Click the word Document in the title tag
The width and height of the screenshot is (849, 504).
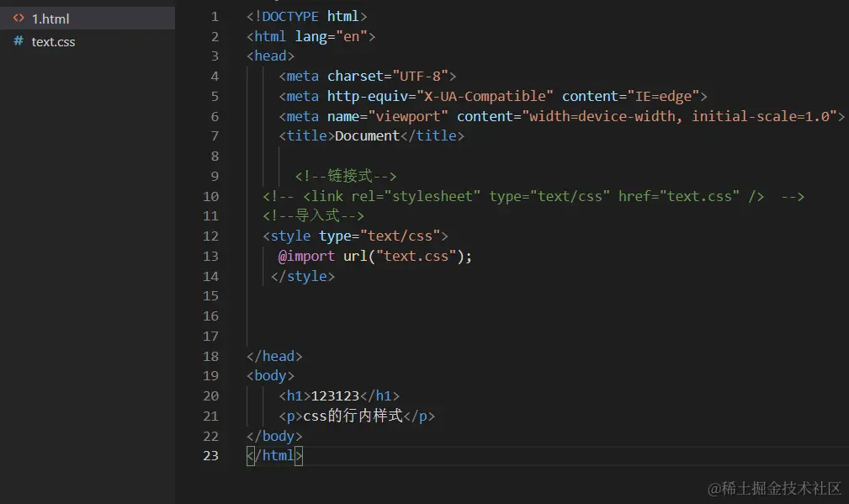(x=367, y=135)
